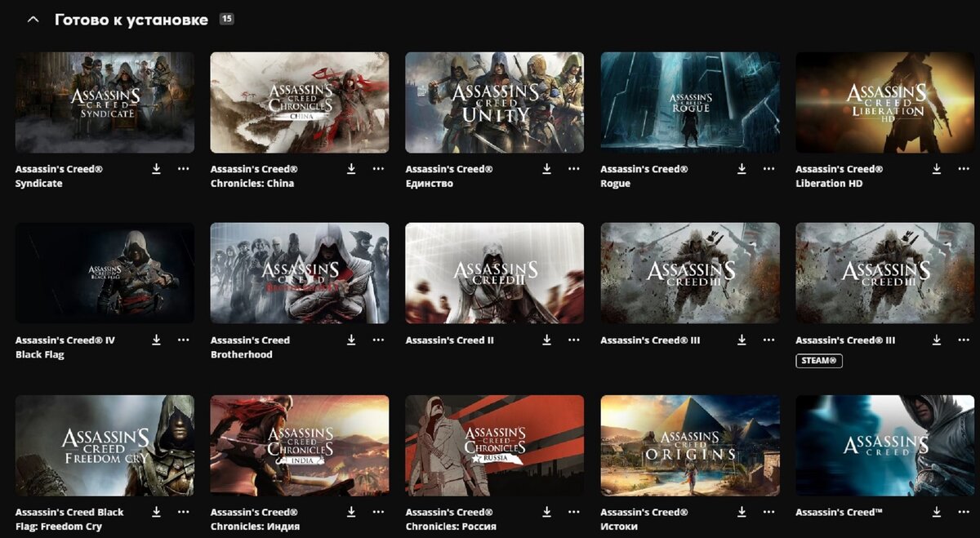Open the 'Assassin's Creed® Chronicles: China' title

coord(254,176)
